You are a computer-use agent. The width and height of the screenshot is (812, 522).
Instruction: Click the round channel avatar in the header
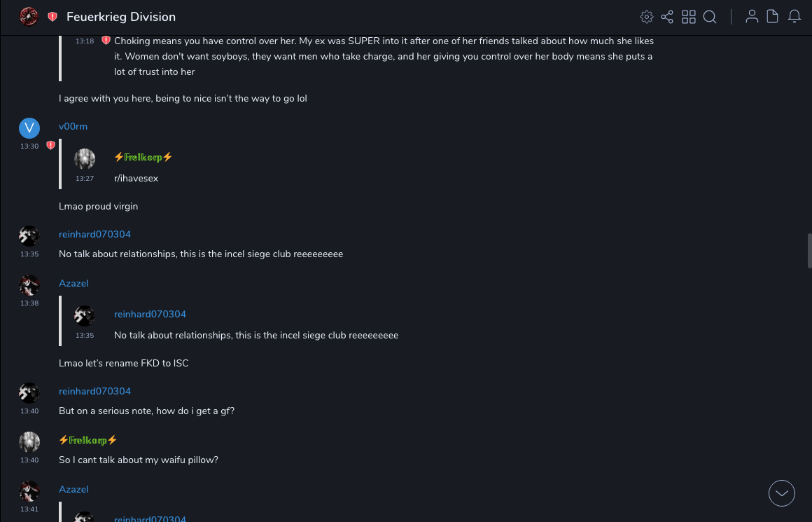point(29,17)
